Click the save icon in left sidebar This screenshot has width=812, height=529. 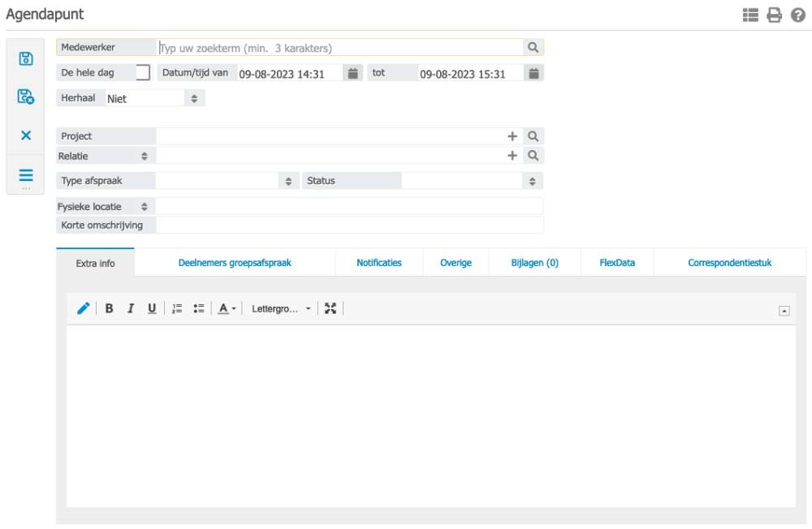point(26,58)
